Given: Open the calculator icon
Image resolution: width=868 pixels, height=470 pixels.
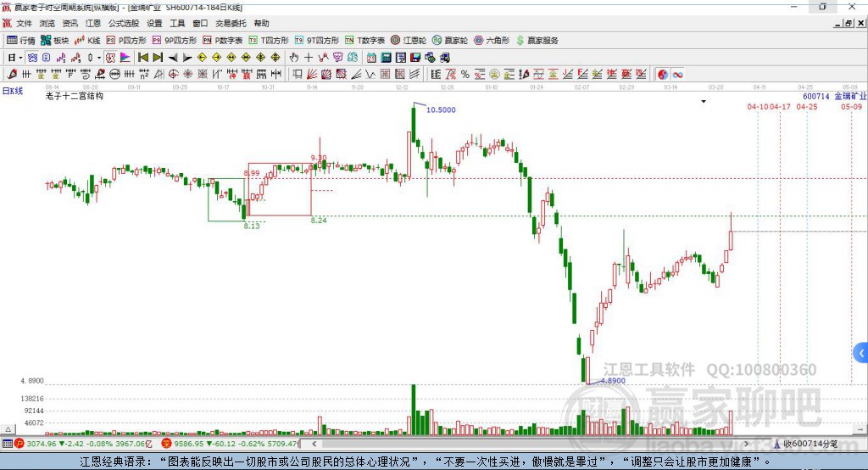Looking at the screenshot, I should point(386,58).
